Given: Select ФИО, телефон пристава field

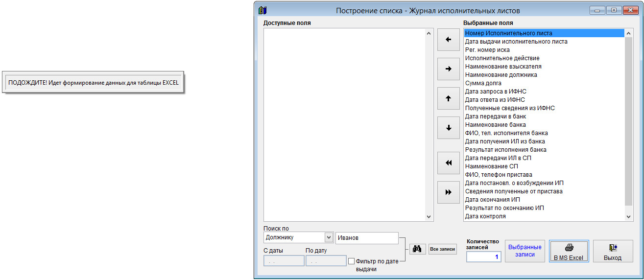Looking at the screenshot, I should click(x=544, y=175).
